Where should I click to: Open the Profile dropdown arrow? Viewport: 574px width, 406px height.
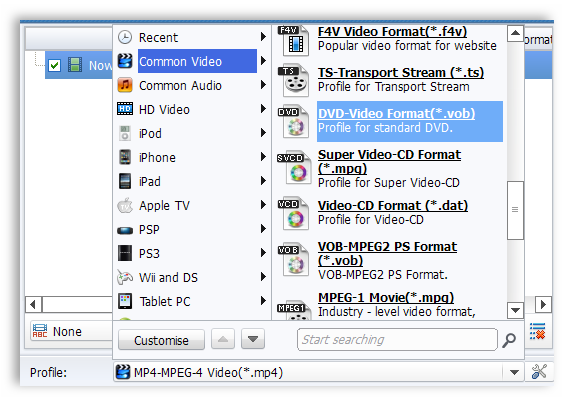[x=514, y=372]
